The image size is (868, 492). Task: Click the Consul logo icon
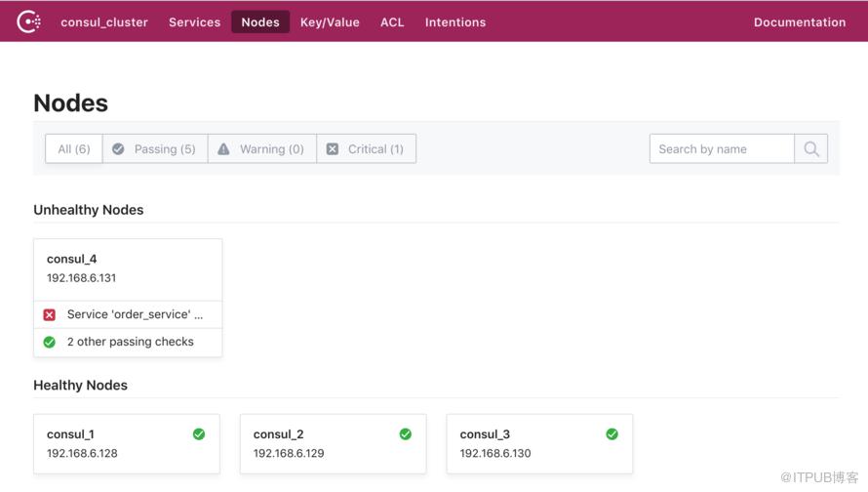pos(28,22)
